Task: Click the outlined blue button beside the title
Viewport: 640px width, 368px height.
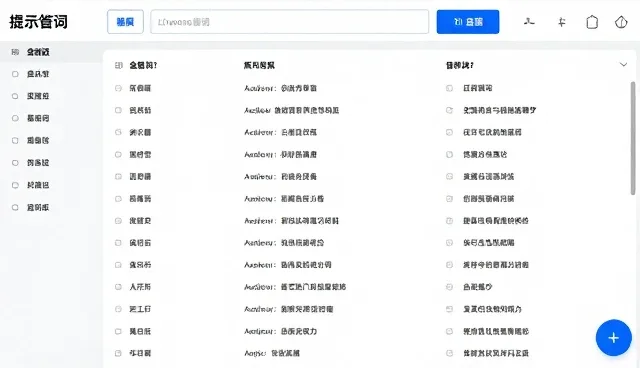Action: 125,22
